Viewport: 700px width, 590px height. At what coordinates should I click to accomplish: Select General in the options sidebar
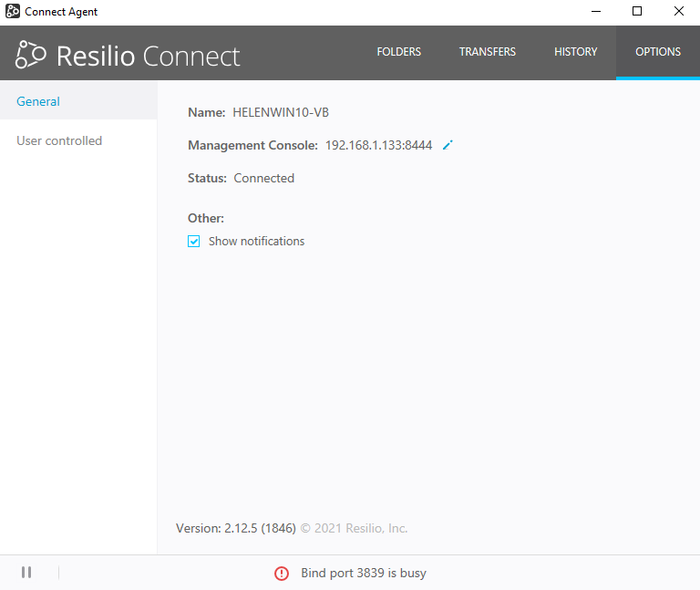pyautogui.click(x=38, y=101)
